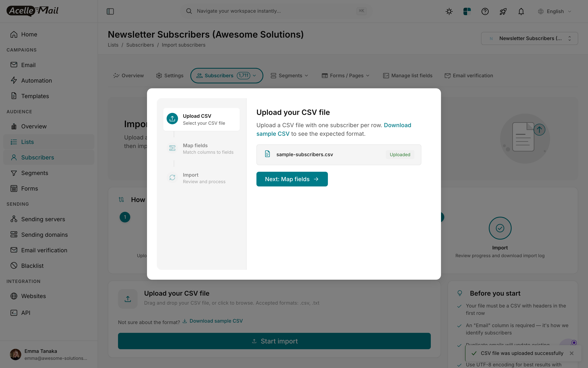This screenshot has height=368, width=588.
Task: Open Automation in sidebar
Action: 49,81
